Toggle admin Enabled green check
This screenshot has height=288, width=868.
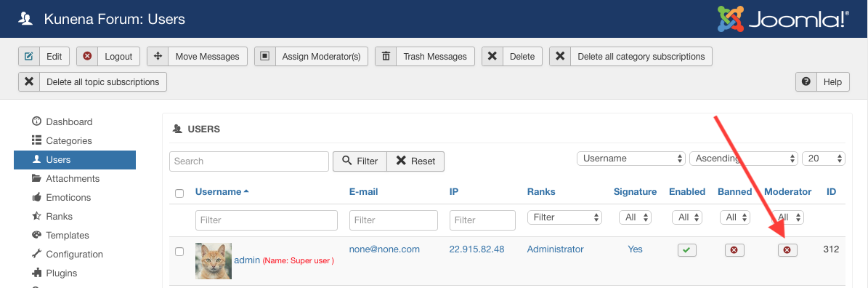(x=687, y=250)
